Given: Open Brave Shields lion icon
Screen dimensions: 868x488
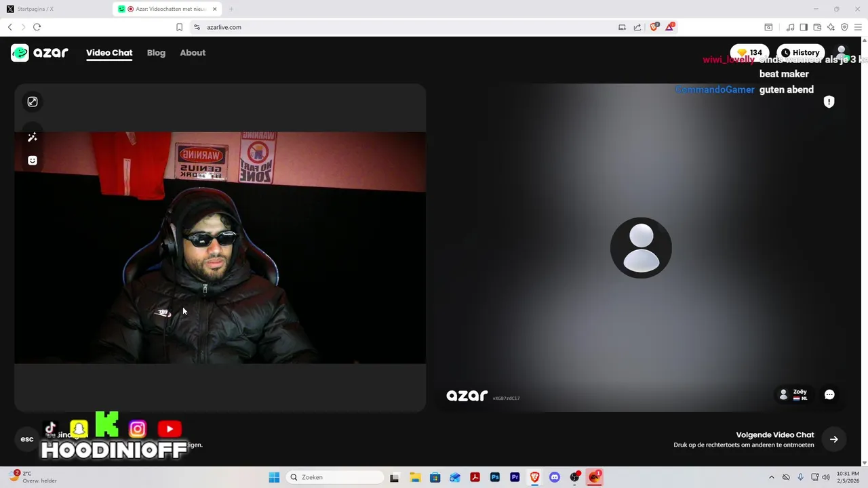Looking at the screenshot, I should [x=654, y=27].
